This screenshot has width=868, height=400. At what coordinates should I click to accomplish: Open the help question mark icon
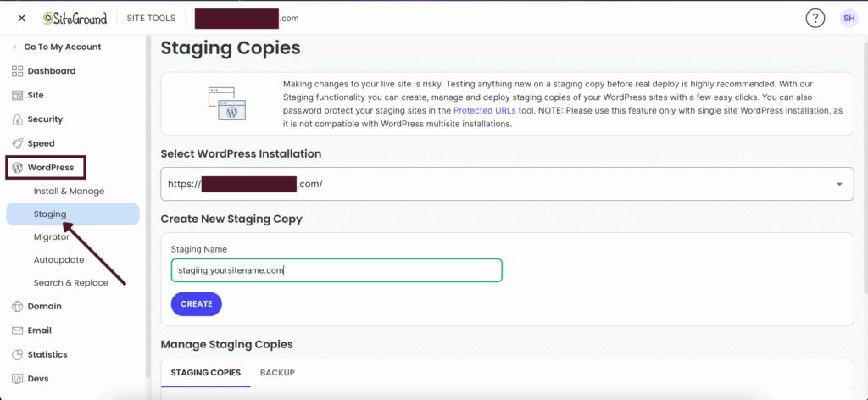tap(815, 18)
